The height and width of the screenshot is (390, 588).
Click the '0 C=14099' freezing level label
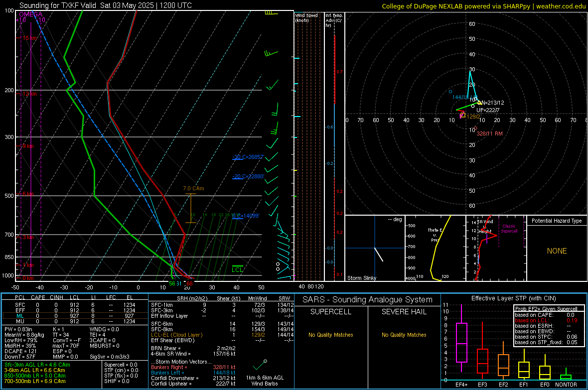246,216
